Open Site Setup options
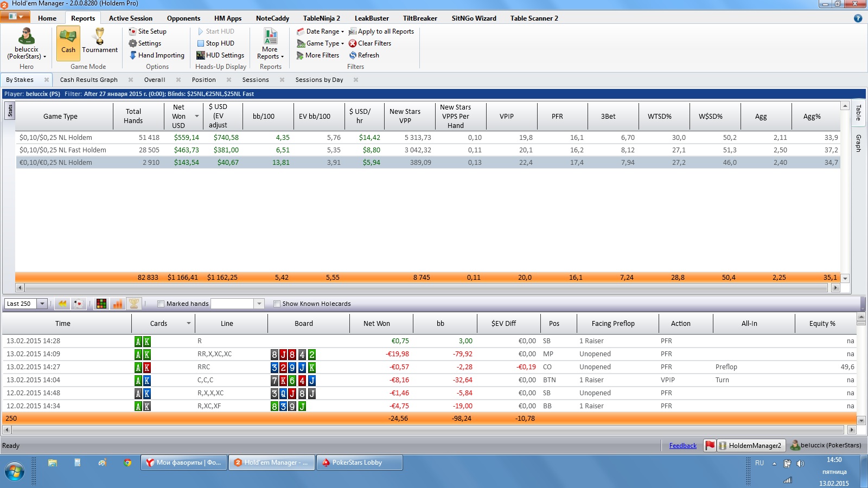The image size is (868, 488). (x=148, y=31)
